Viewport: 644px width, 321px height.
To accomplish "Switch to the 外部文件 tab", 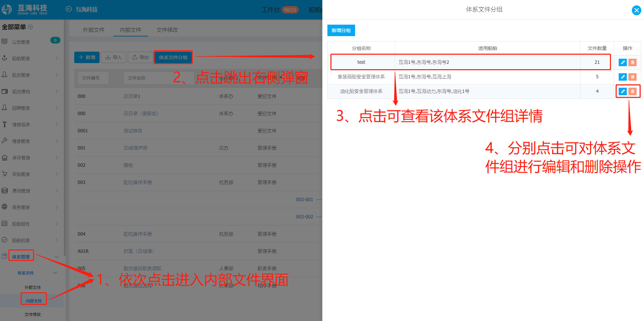I will tap(93, 30).
